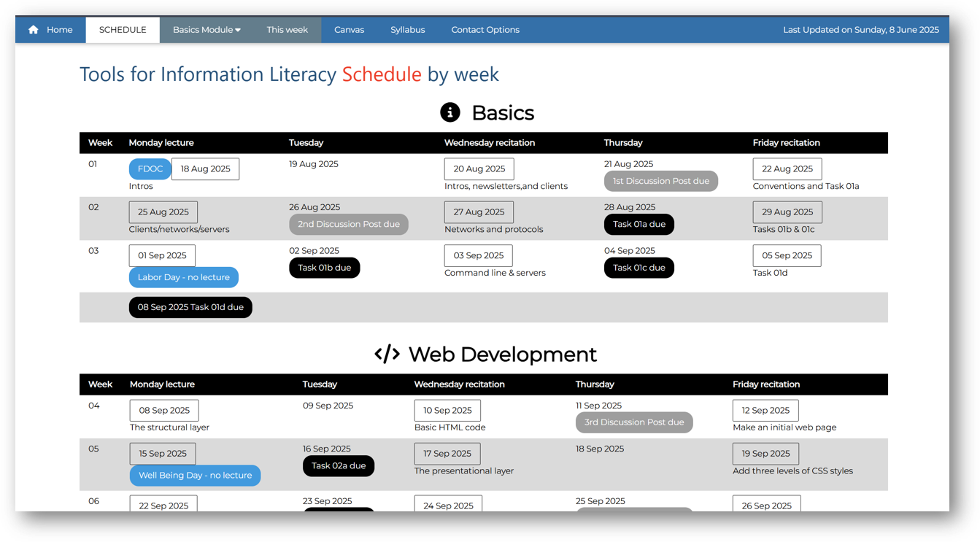
Task: Select the Labor Day - no lecture badge
Action: 183,277
